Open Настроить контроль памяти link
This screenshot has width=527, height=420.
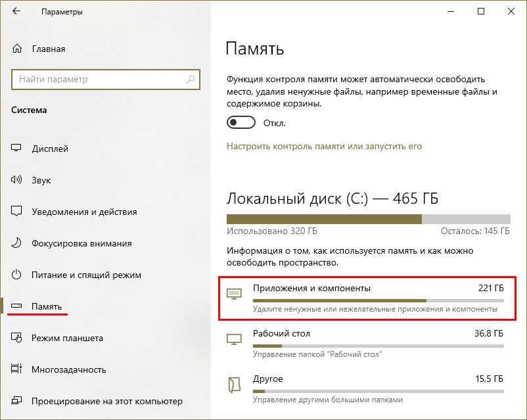[324, 147]
